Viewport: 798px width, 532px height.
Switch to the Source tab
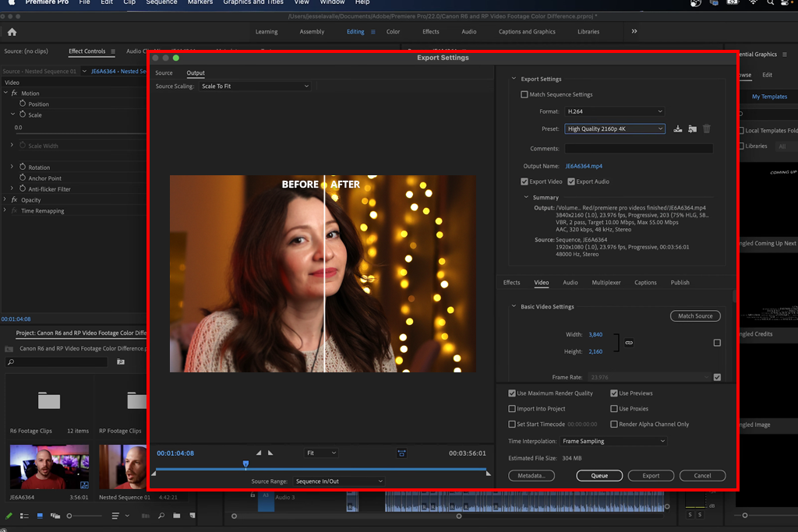(x=164, y=72)
